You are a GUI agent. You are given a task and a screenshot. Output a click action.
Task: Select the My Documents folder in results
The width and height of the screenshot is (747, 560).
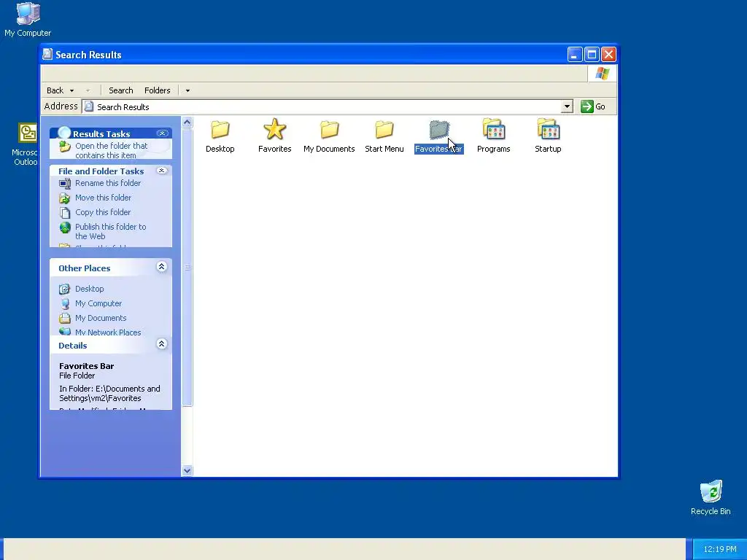pos(329,130)
